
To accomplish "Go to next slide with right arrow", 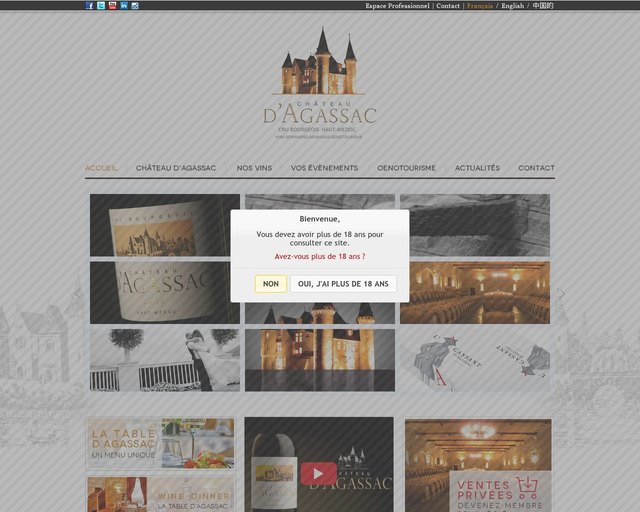I will click(x=562, y=294).
